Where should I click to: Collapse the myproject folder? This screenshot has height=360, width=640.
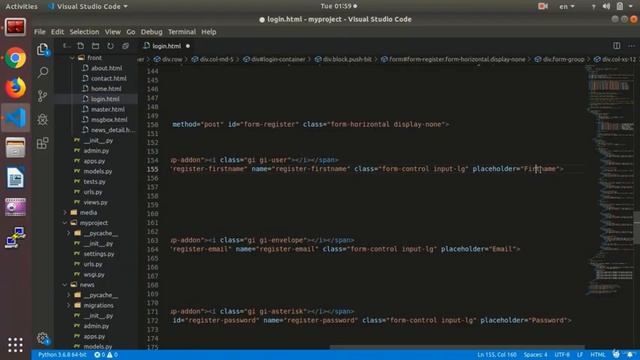[94, 223]
